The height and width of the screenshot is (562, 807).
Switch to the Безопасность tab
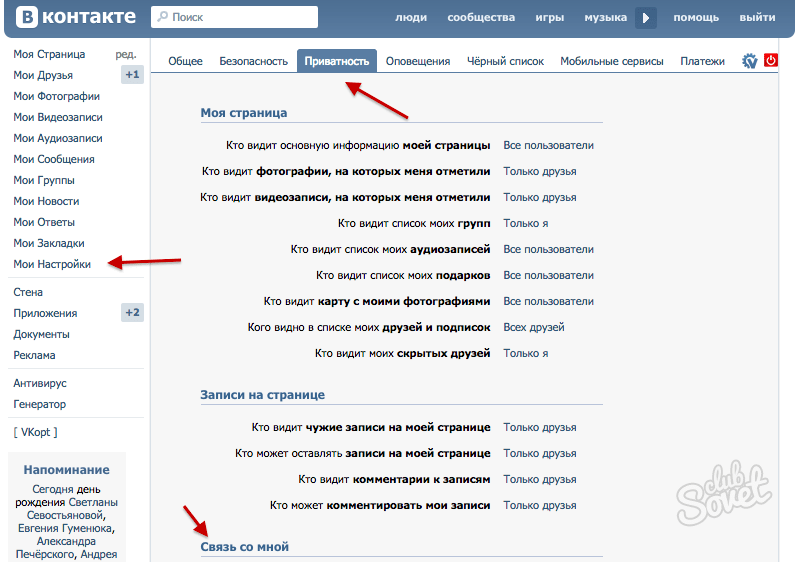(253, 61)
